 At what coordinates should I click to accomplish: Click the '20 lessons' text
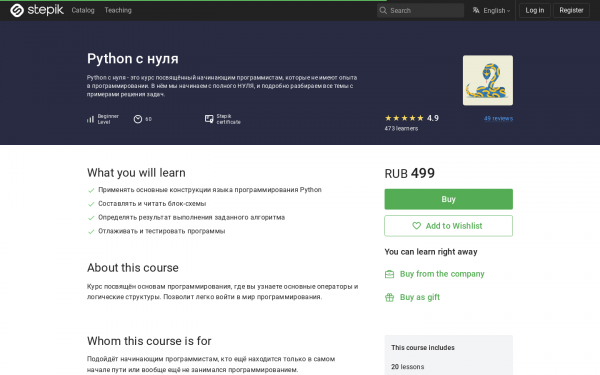pyautogui.click(x=408, y=367)
